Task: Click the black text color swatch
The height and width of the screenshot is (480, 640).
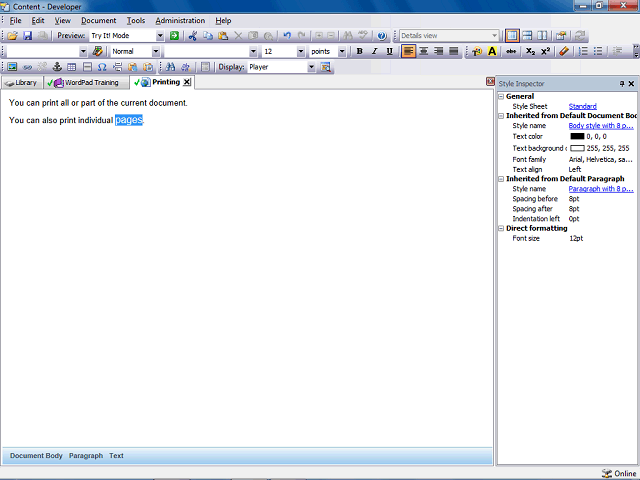Action: coord(577,136)
